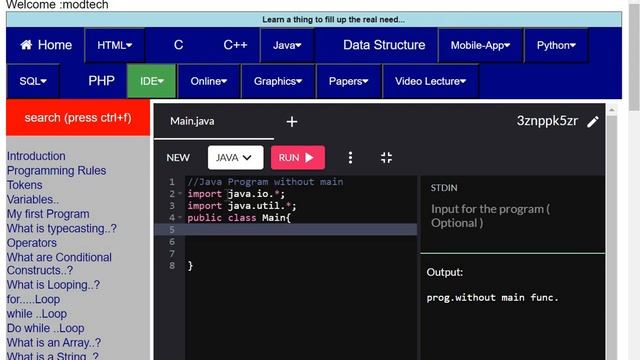640x360 pixels.
Task: Collapse code fold arrow at line 4
Action: [x=180, y=218]
